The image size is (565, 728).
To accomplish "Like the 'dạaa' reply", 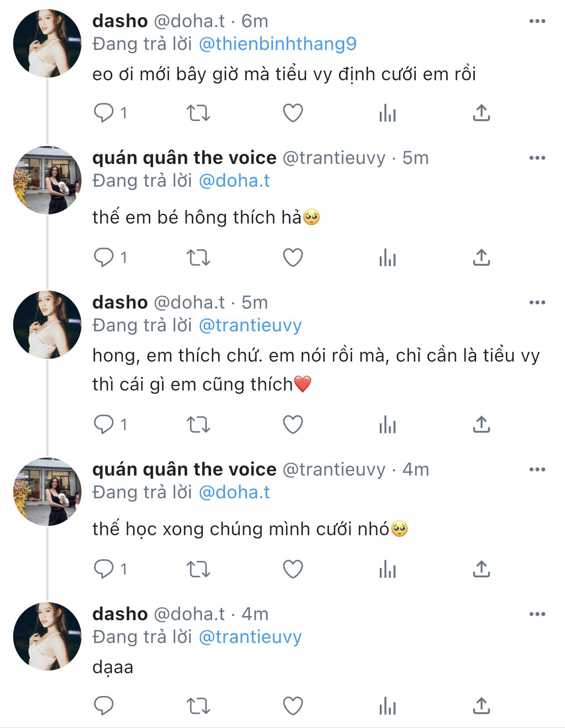I will pyautogui.click(x=293, y=706).
